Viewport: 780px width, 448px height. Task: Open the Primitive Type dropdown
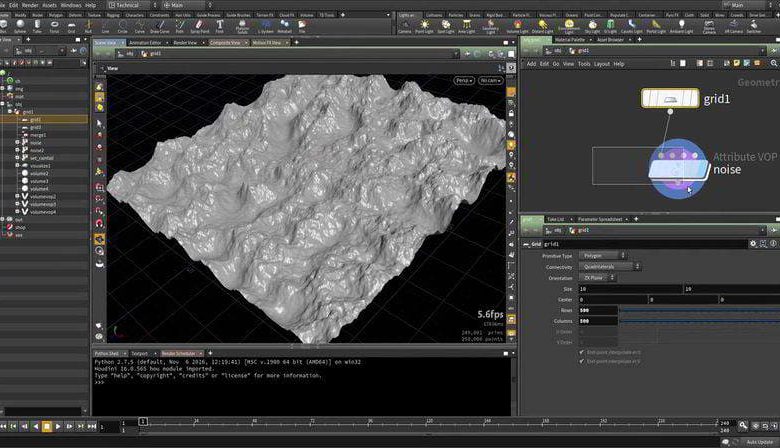tap(601, 255)
